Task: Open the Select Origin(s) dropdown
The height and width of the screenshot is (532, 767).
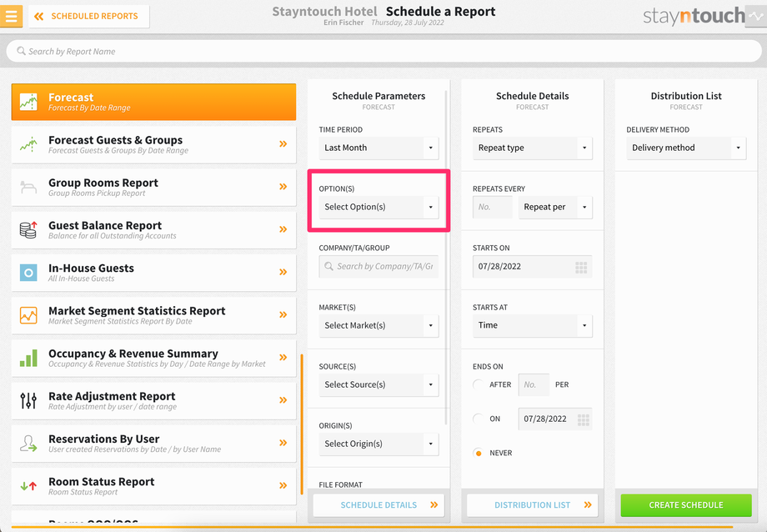Action: [x=378, y=444]
